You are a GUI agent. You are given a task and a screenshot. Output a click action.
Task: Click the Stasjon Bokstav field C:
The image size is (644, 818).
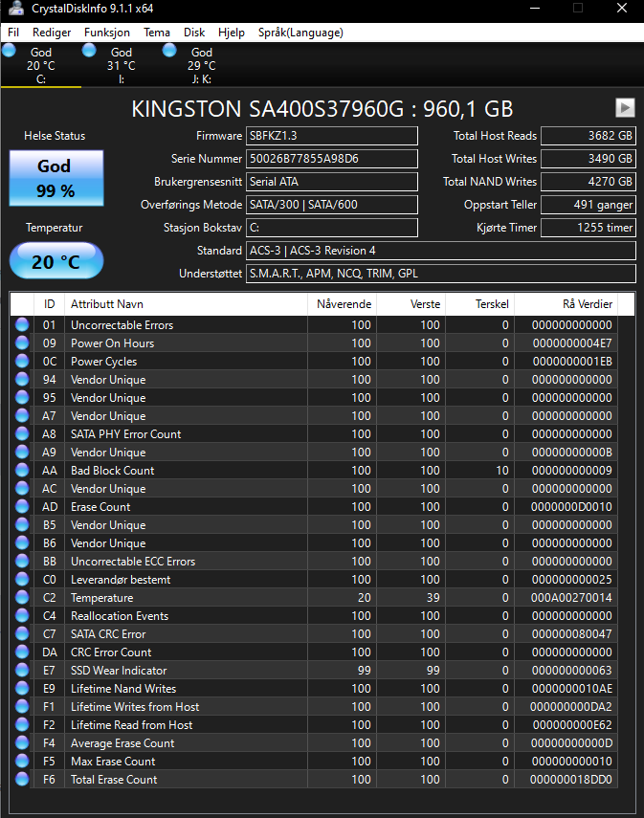(332, 228)
